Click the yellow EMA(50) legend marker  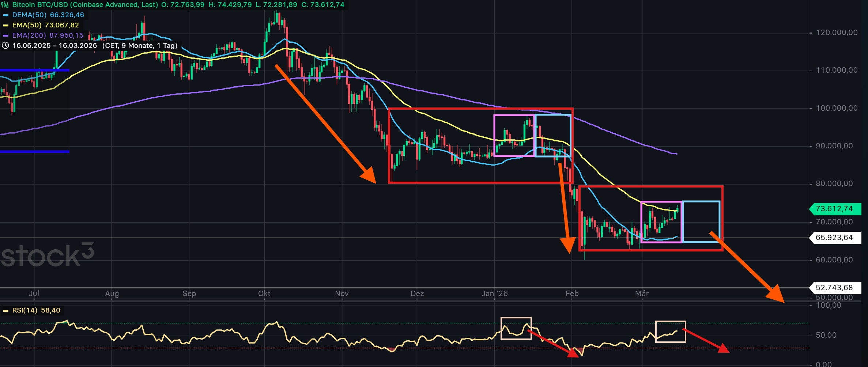(x=5, y=26)
